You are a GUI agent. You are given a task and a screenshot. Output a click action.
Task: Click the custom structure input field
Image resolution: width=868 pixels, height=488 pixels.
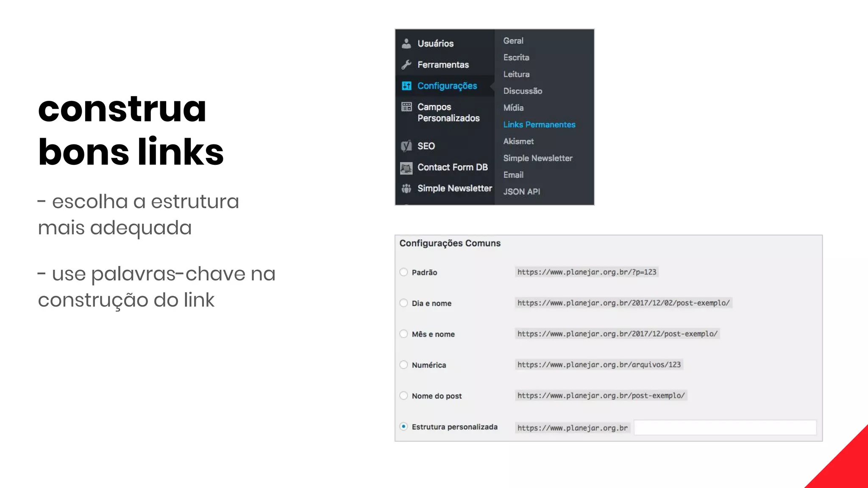tap(725, 427)
